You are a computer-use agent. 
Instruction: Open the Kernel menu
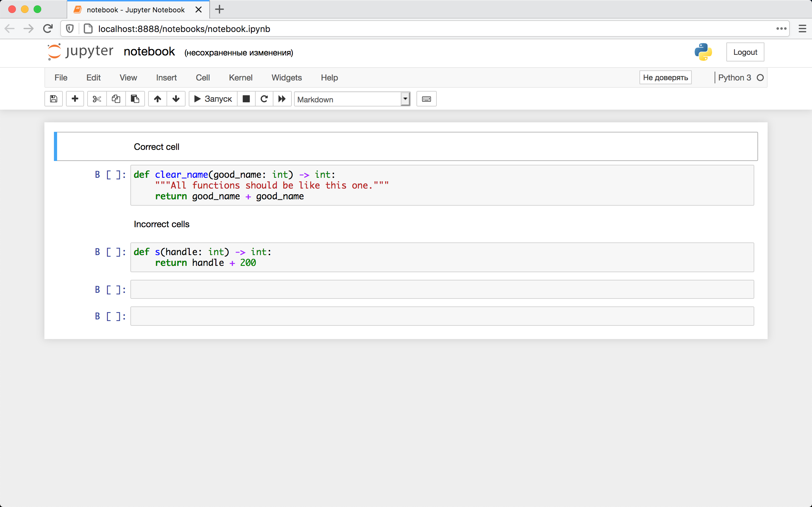coord(240,78)
